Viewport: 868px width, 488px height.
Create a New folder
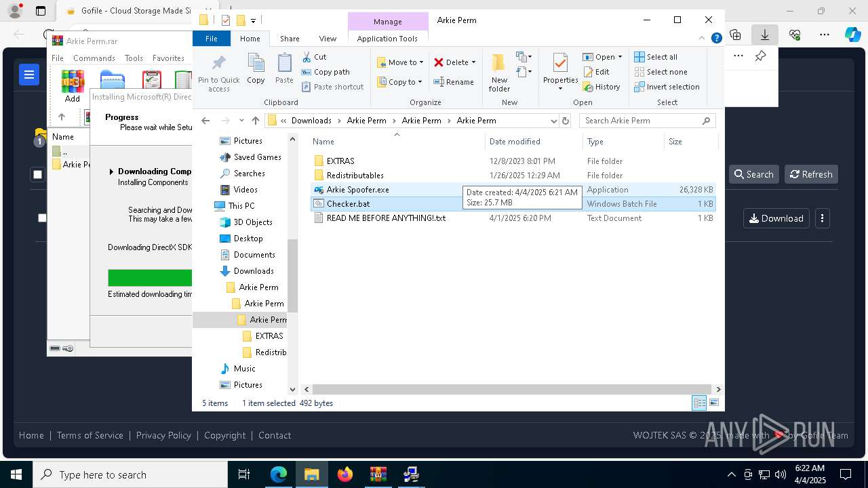coord(499,73)
